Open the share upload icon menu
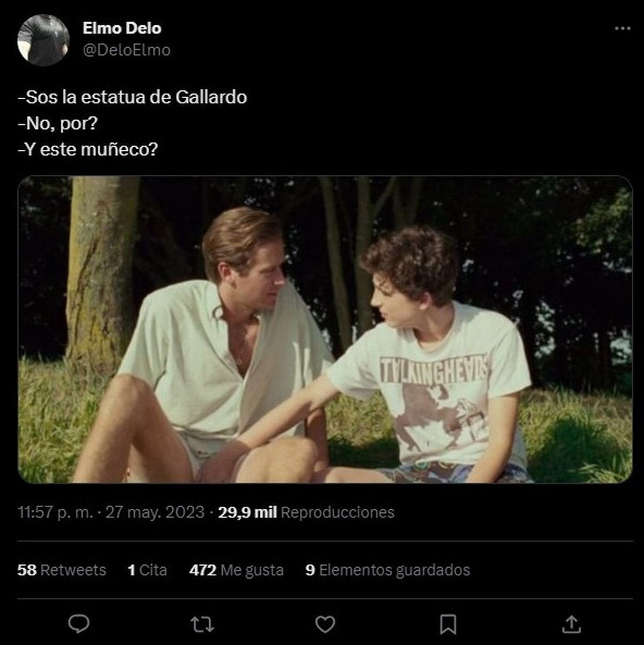This screenshot has width=644, height=645. (571, 624)
